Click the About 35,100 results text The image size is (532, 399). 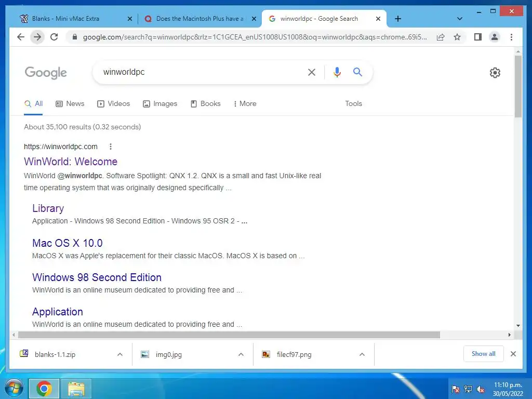(x=82, y=127)
